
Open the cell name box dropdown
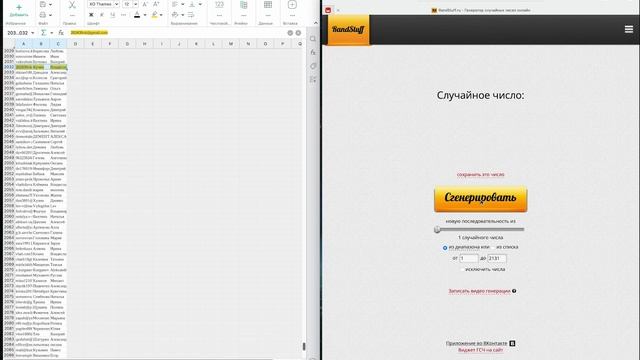click(33, 33)
